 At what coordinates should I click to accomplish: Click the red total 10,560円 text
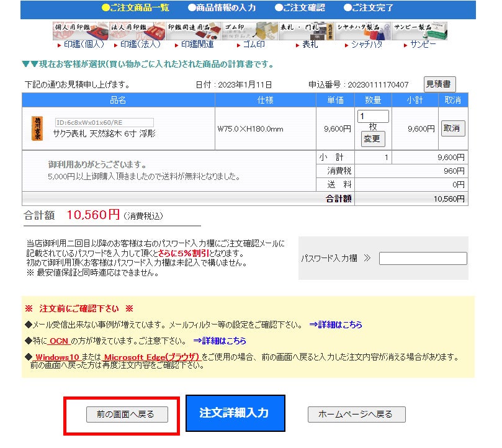[93, 215]
